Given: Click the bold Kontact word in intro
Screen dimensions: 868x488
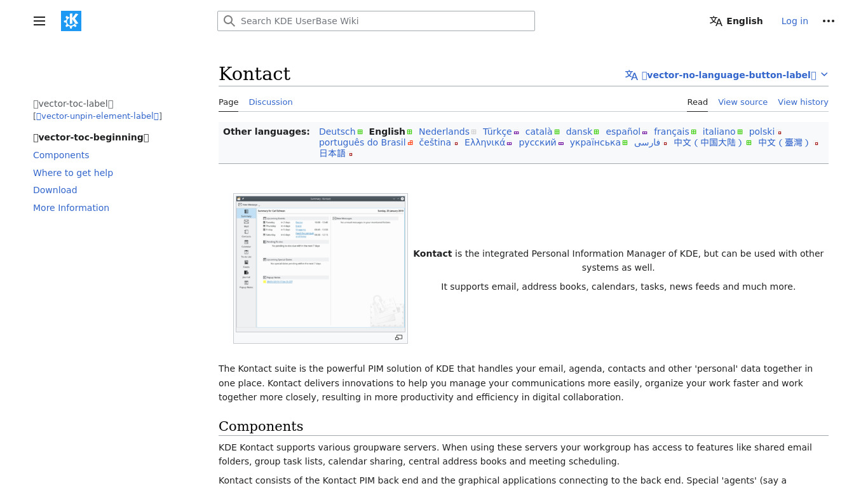Looking at the screenshot, I should [432, 254].
